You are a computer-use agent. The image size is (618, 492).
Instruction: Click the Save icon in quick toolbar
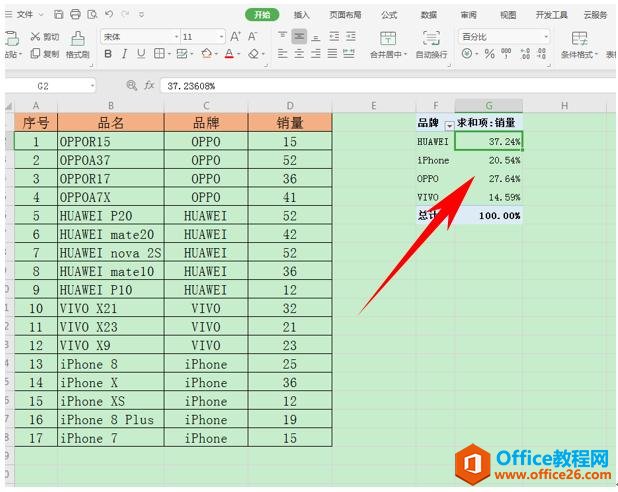[x=58, y=15]
